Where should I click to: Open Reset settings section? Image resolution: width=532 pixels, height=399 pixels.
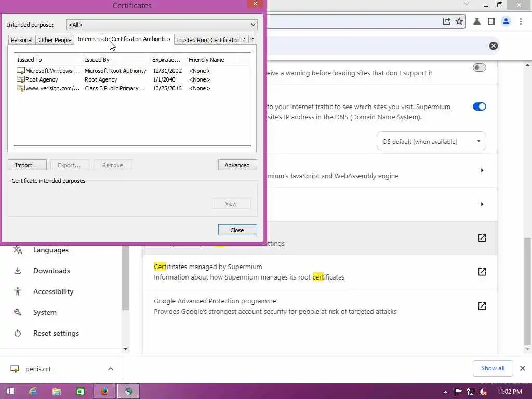(56, 333)
